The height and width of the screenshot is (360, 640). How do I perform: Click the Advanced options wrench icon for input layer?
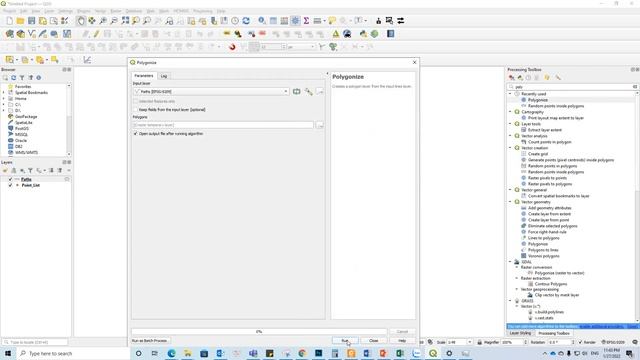click(309, 92)
